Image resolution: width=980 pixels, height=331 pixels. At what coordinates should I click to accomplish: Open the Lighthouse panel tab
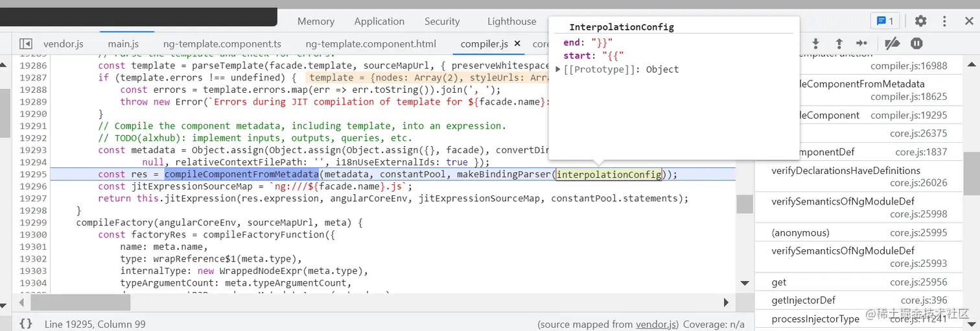pos(511,21)
